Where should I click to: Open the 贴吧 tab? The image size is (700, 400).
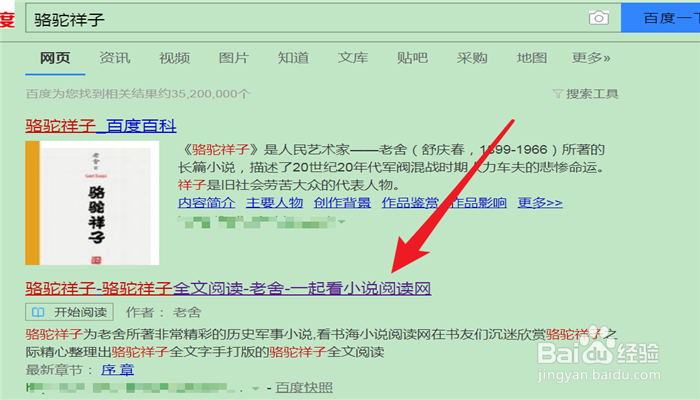click(412, 58)
